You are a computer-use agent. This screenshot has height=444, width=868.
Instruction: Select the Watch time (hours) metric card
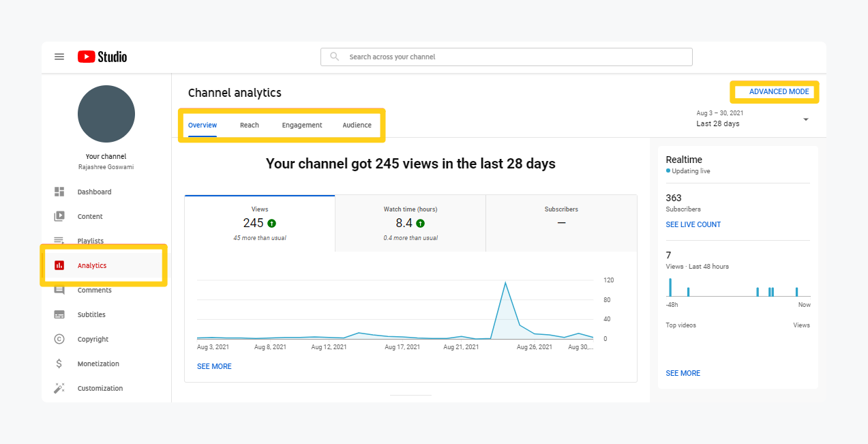click(x=410, y=222)
